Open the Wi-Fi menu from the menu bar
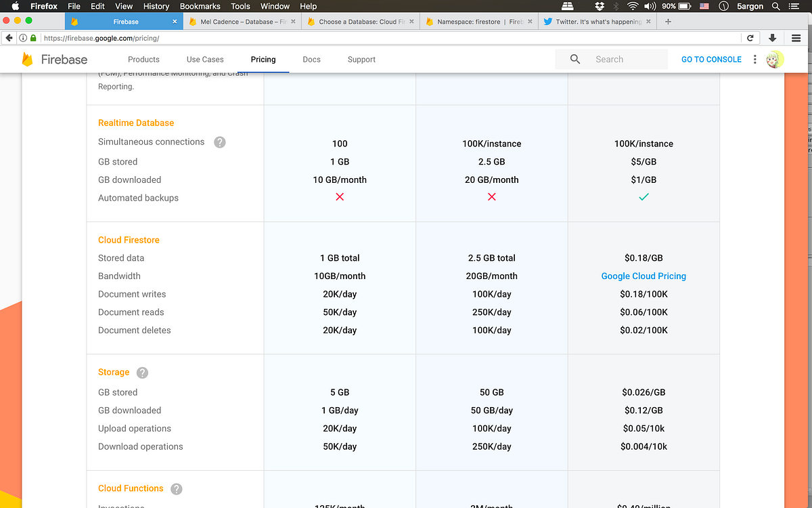The height and width of the screenshot is (508, 812). (632, 6)
